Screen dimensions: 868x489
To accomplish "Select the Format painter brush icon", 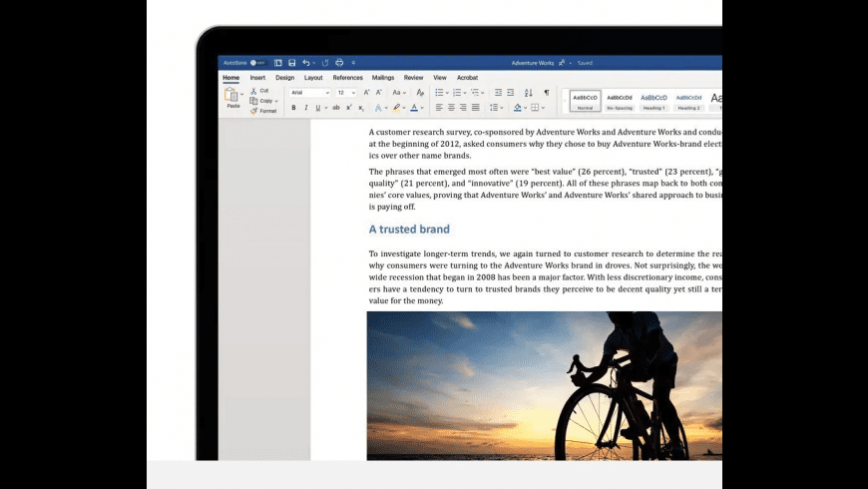I will click(x=254, y=111).
